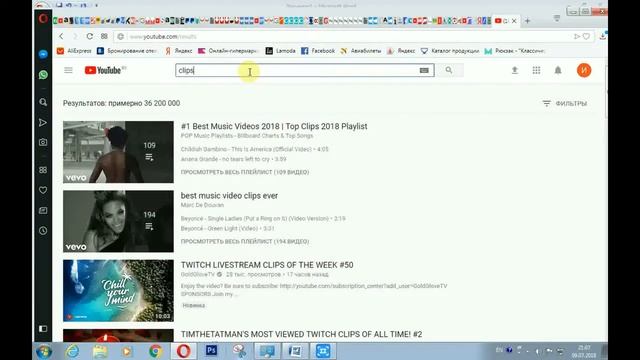Go back with browser back arrow
Viewport: 640px width, 360px height.
pyautogui.click(x=61, y=36)
